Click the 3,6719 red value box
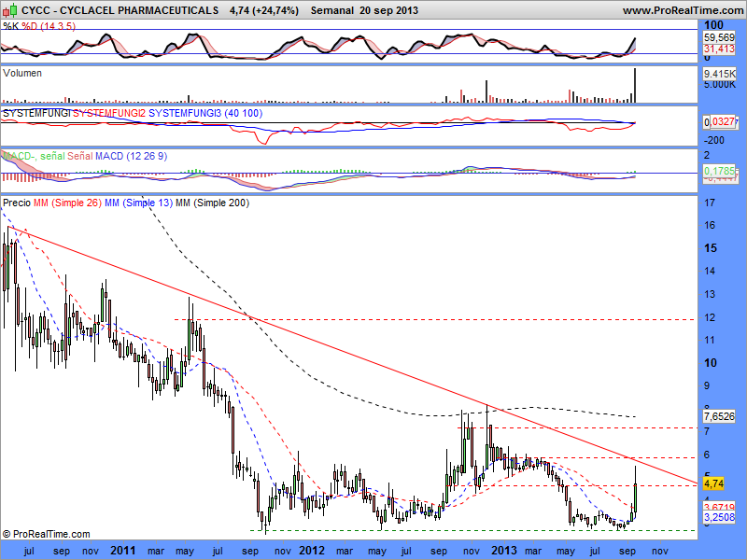 (719, 507)
